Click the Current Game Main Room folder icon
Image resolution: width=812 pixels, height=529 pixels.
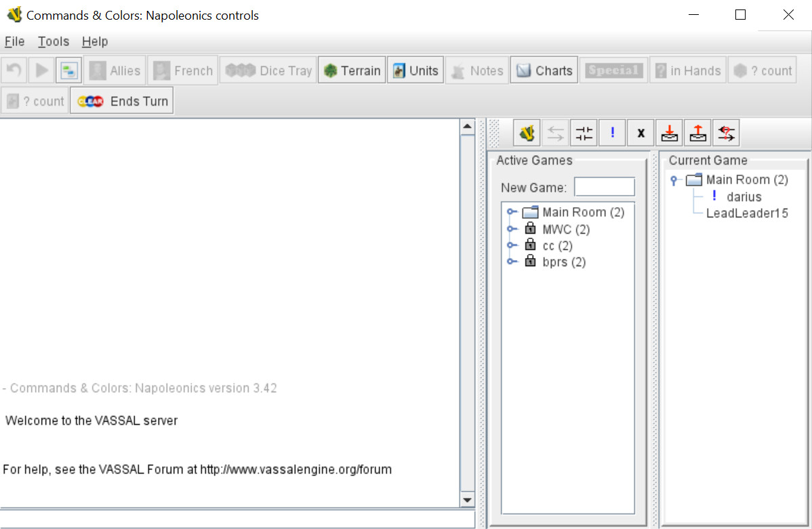pyautogui.click(x=694, y=179)
